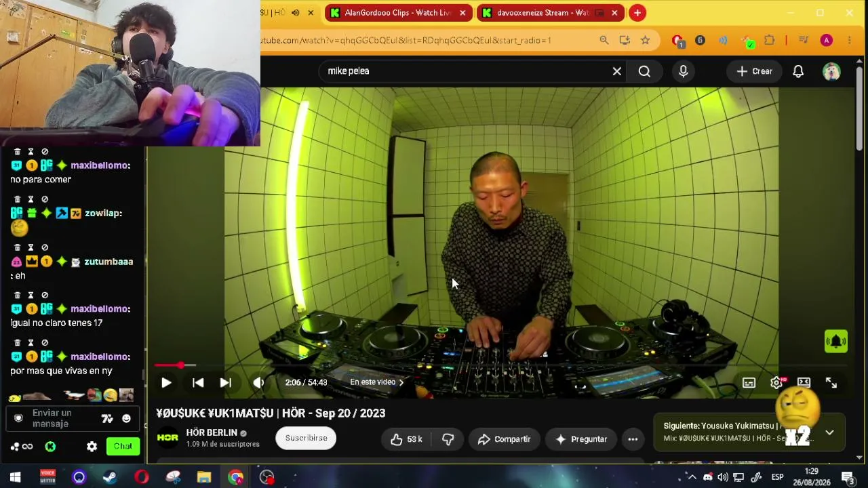Switch to the davooxeneize Stream tab
The width and height of the screenshot is (868, 488).
[544, 13]
